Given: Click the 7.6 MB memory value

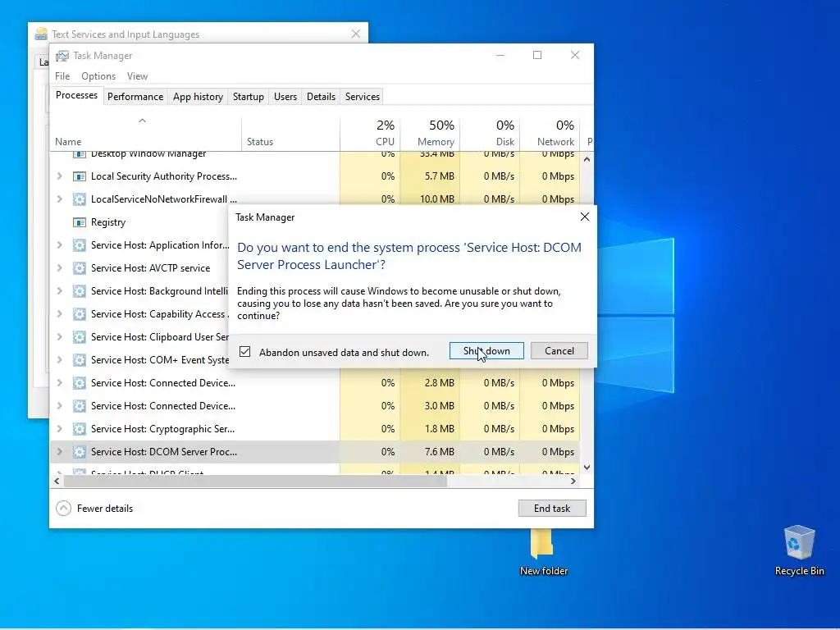Looking at the screenshot, I should [x=440, y=452].
